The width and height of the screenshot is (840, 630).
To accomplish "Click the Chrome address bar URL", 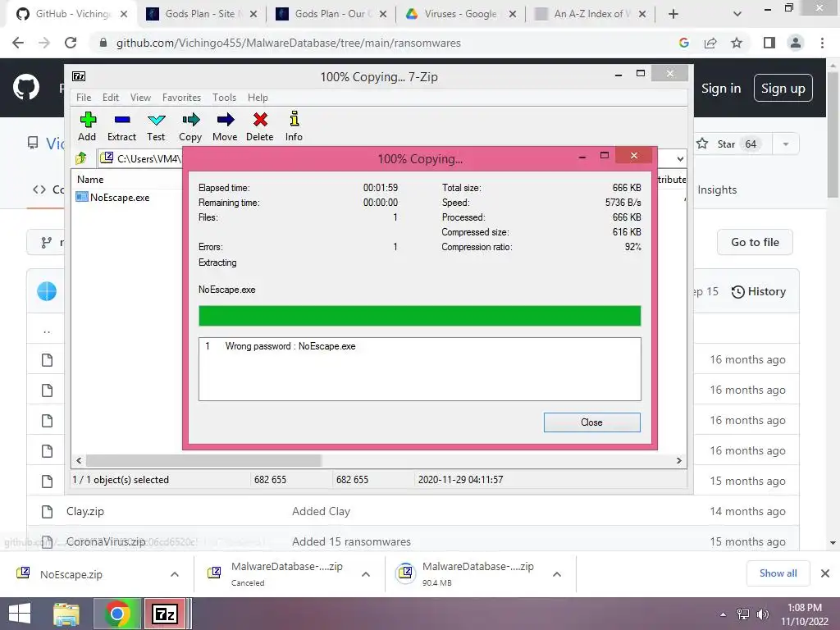I will [288, 43].
